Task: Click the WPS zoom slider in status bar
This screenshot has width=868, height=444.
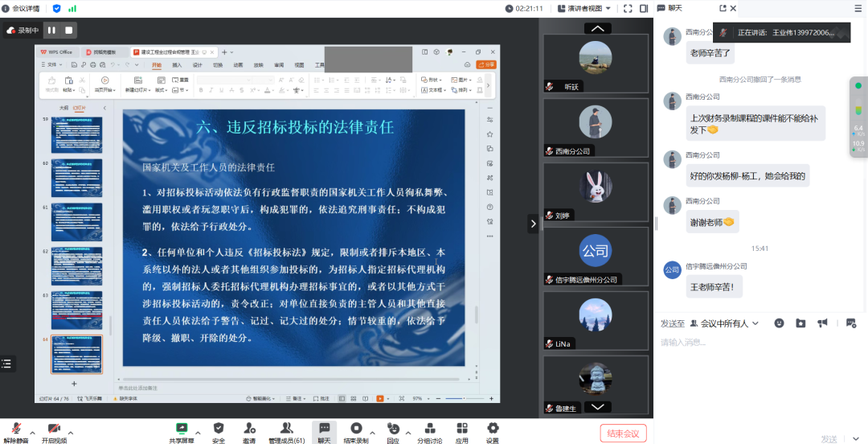Action: tap(464, 398)
